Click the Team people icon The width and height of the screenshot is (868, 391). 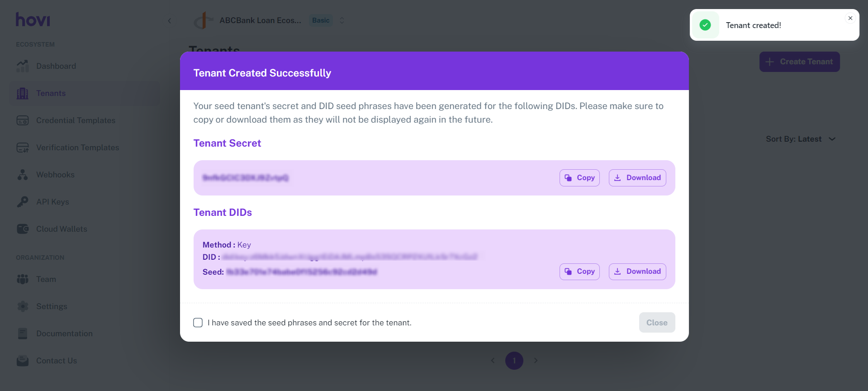coord(23,279)
